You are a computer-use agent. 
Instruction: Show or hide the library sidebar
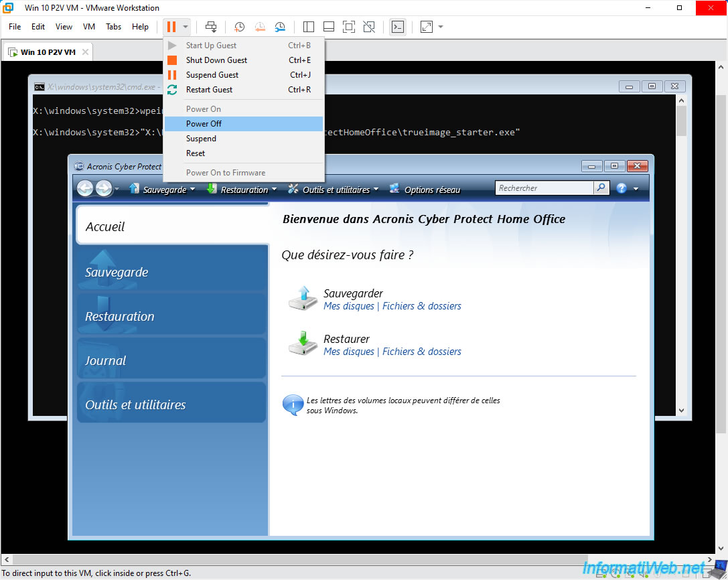308,27
